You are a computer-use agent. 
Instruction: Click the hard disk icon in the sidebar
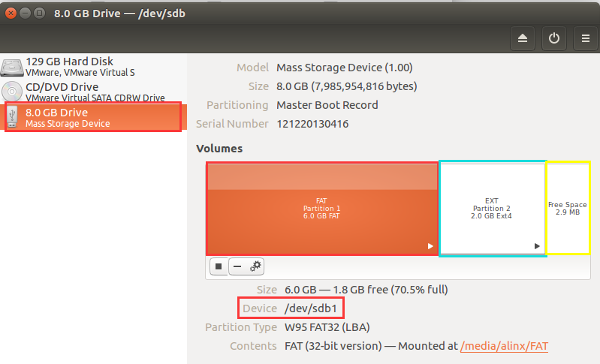point(12,68)
